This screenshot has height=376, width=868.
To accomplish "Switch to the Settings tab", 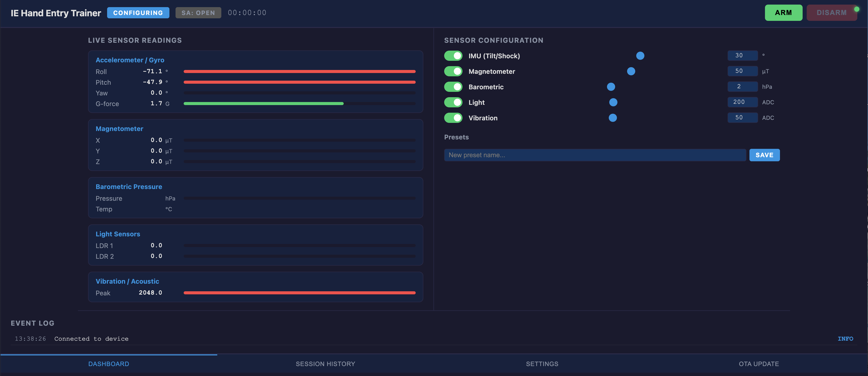I will coord(542,364).
